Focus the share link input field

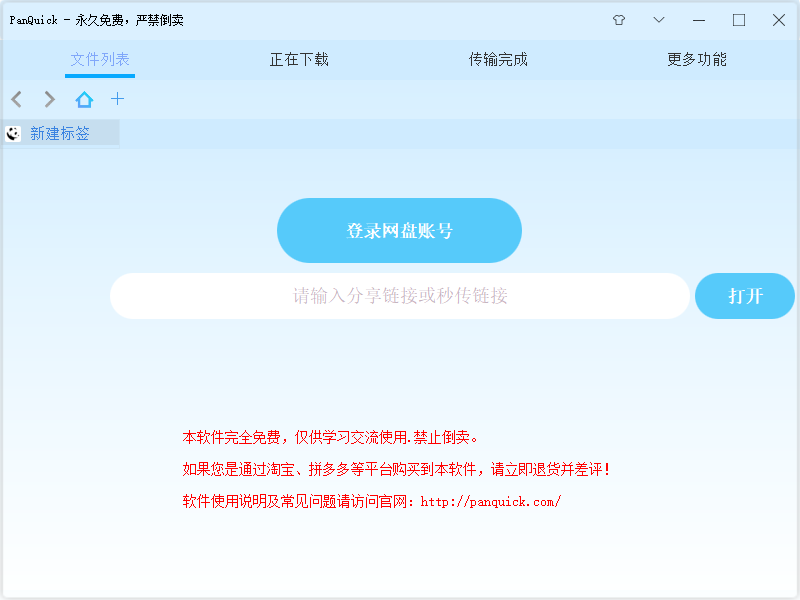pos(400,296)
